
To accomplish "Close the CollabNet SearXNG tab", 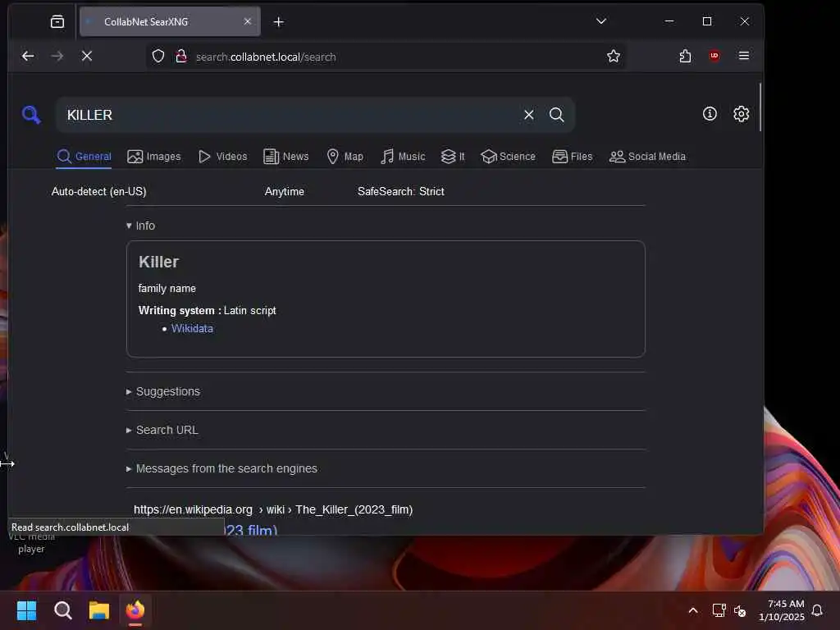I will click(x=248, y=21).
